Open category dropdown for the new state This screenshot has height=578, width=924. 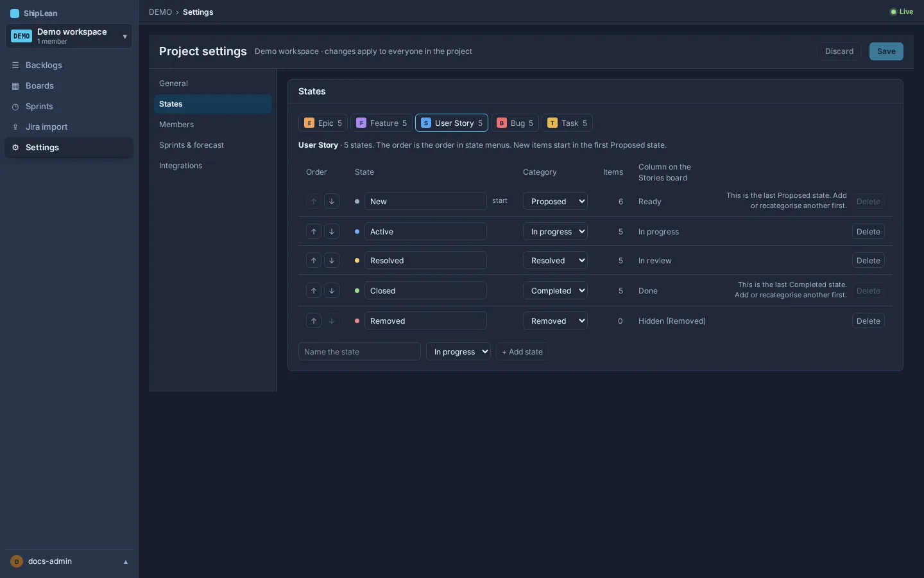click(x=458, y=351)
